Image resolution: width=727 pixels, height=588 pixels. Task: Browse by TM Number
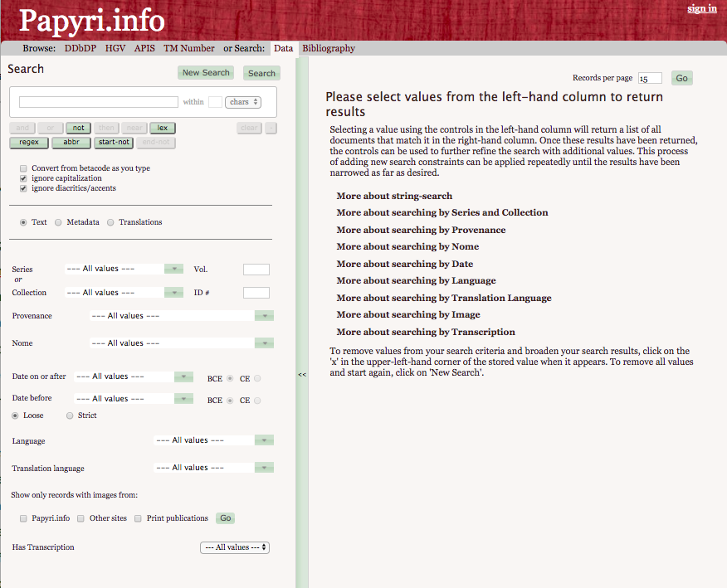[x=189, y=48]
